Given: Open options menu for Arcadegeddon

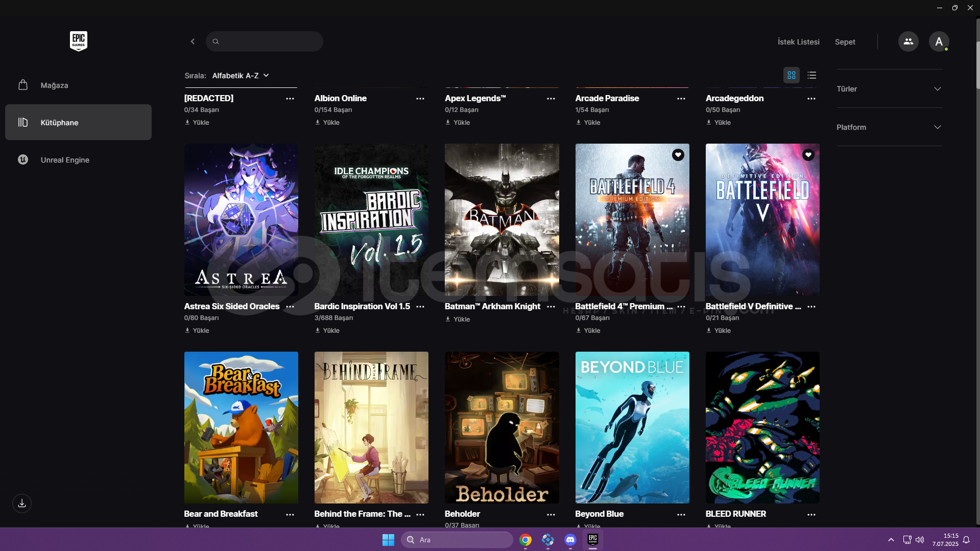Looking at the screenshot, I should click(811, 98).
